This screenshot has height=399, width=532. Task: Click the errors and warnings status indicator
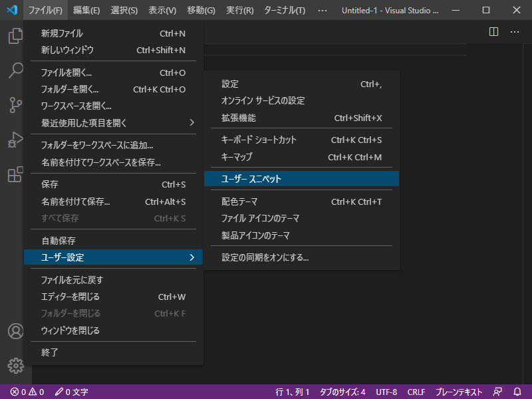pos(27,392)
